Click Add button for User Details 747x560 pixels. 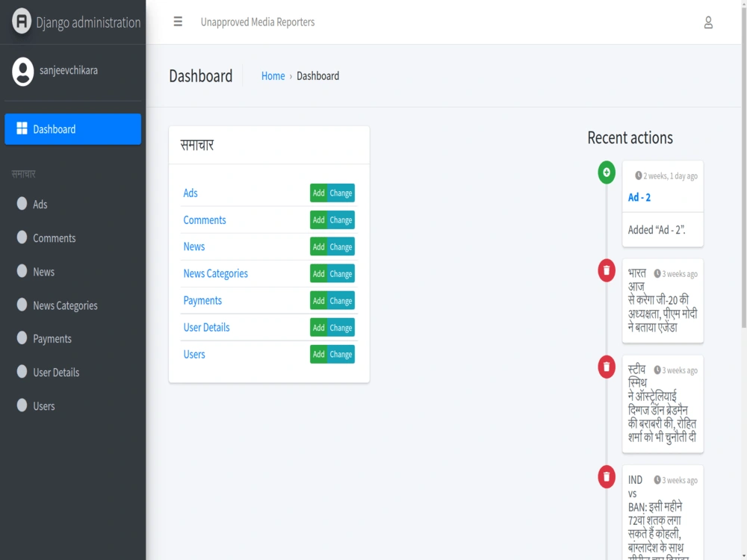(319, 328)
